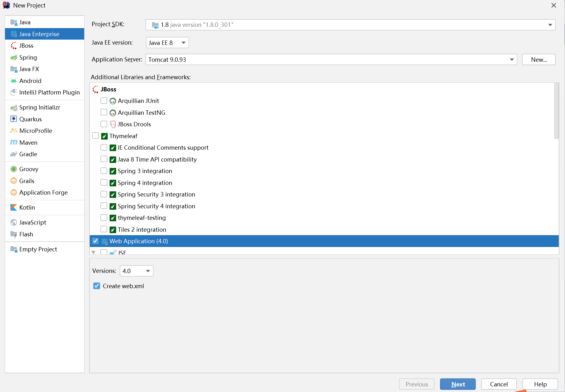Click New... to add application server

[539, 60]
